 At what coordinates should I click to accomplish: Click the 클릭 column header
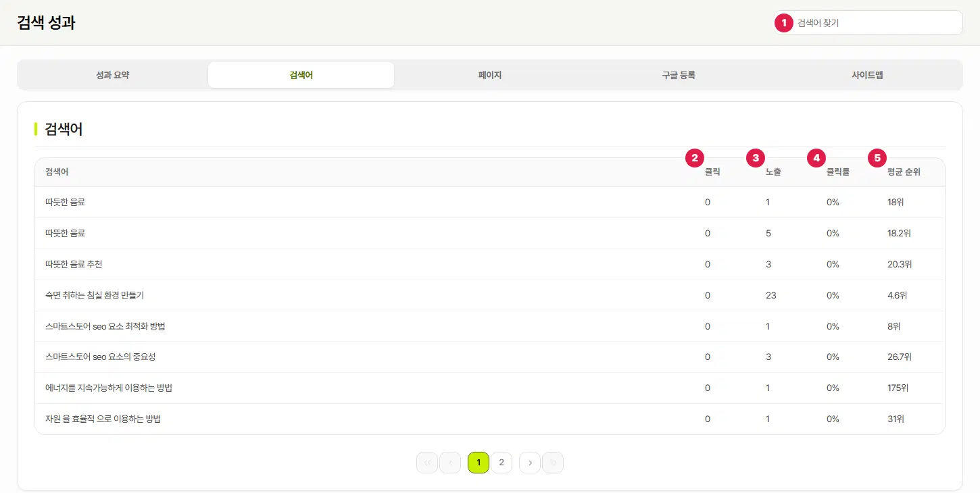pos(712,172)
